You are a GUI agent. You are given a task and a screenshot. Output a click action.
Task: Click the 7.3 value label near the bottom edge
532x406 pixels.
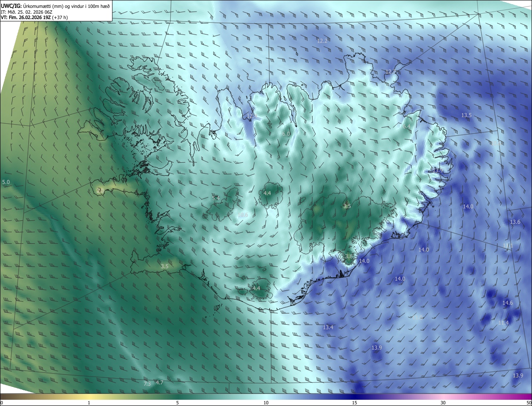(x=147, y=384)
